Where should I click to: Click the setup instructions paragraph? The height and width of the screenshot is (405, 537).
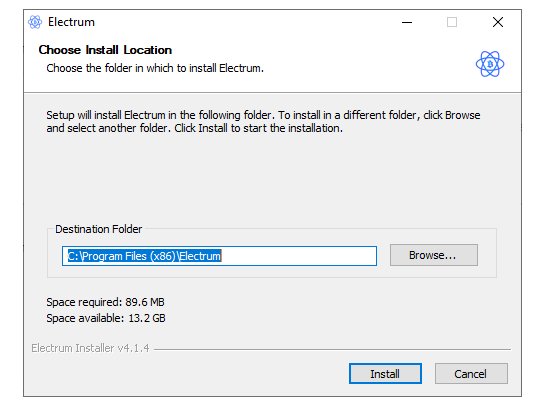point(263,121)
